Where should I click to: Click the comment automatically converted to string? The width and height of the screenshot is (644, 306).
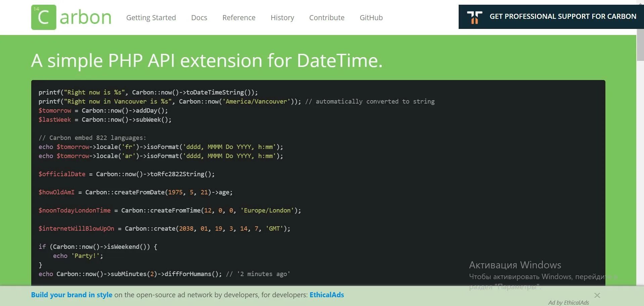(370, 101)
